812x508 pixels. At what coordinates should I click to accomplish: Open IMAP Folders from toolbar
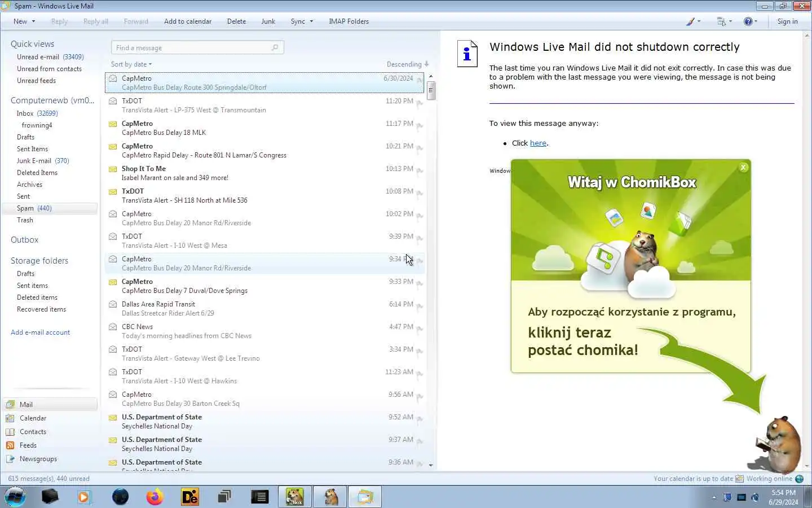click(349, 21)
